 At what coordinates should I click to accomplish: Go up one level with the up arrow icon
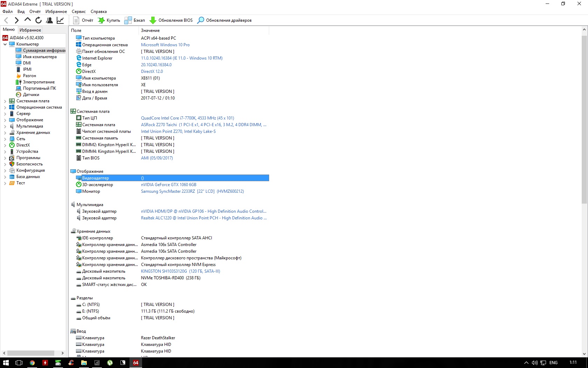27,20
